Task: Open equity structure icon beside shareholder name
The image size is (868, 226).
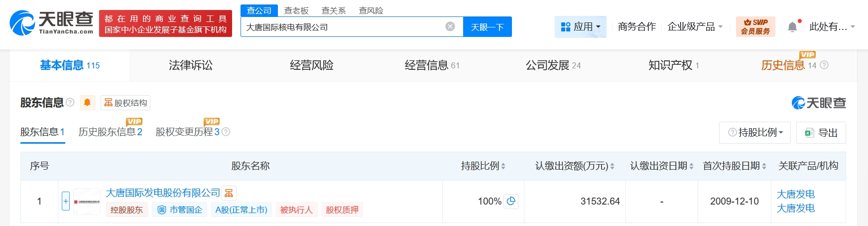Action: (229, 193)
